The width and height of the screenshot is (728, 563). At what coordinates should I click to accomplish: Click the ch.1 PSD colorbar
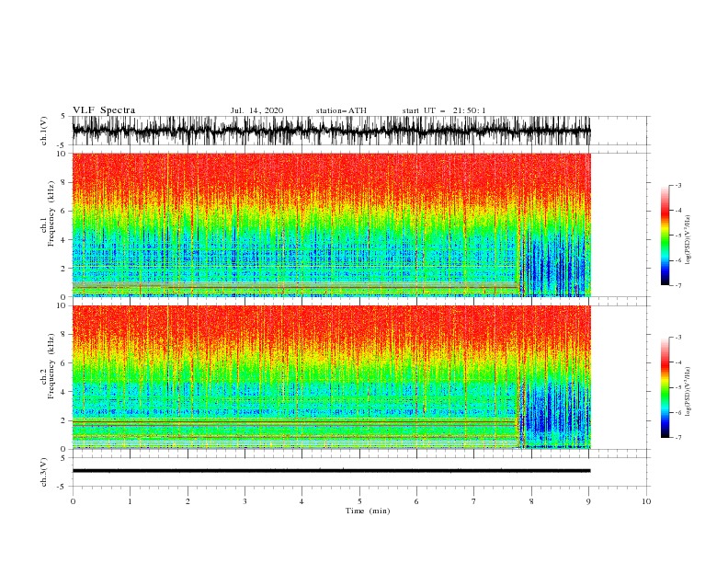[665, 236]
